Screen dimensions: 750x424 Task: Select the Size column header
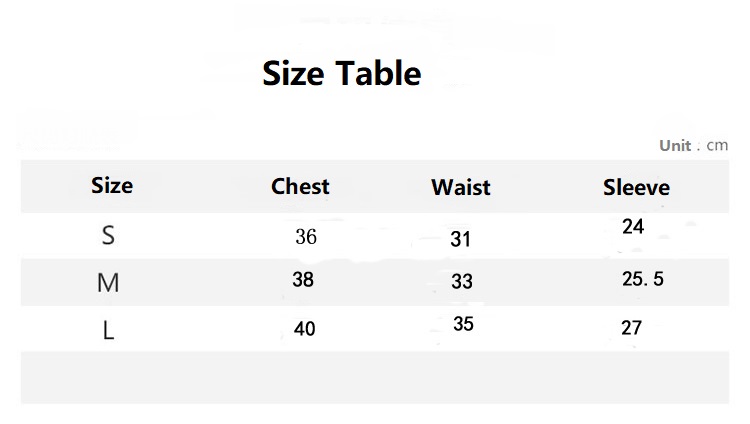(112, 186)
